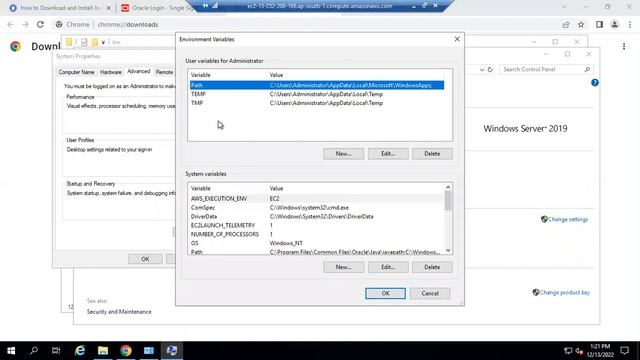Switch to Advanced tab
Screen dimensions: 640x360
click(139, 71)
